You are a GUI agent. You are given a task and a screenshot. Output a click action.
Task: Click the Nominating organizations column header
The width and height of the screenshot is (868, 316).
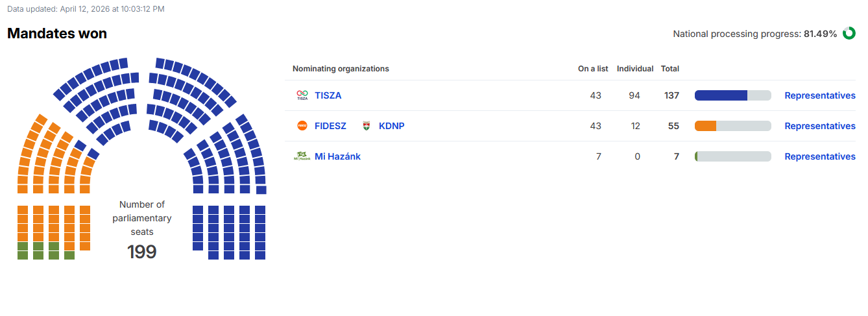[341, 69]
